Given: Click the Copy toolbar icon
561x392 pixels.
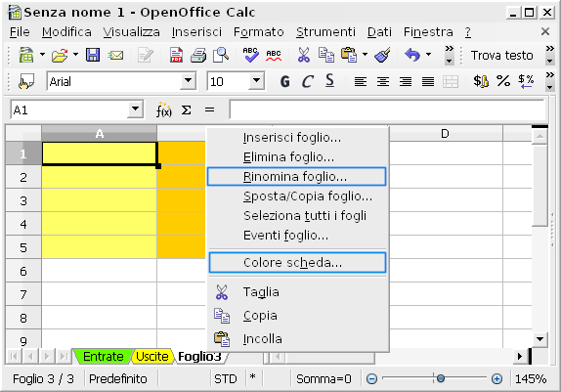Looking at the screenshot, I should pyautogui.click(x=326, y=55).
